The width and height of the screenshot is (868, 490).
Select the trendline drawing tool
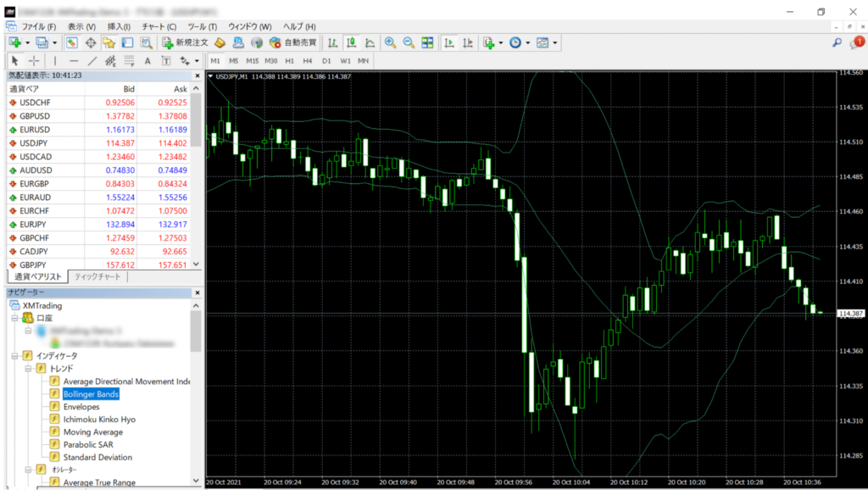92,61
